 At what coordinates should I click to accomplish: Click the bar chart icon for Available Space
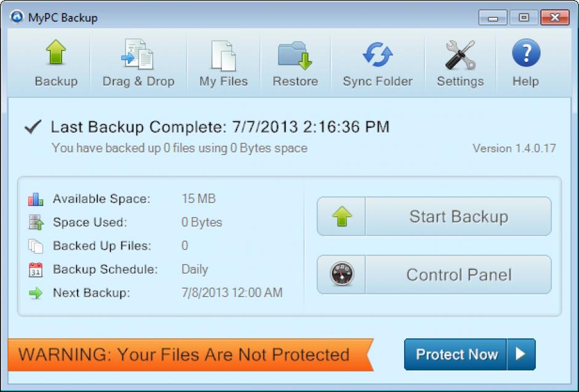[34, 199]
